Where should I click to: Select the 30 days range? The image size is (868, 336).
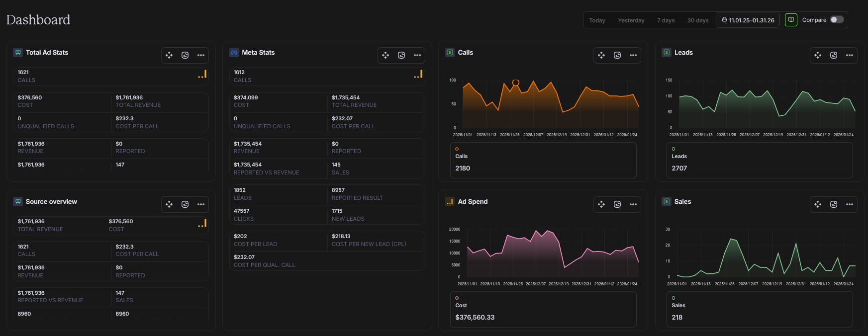[x=698, y=20]
